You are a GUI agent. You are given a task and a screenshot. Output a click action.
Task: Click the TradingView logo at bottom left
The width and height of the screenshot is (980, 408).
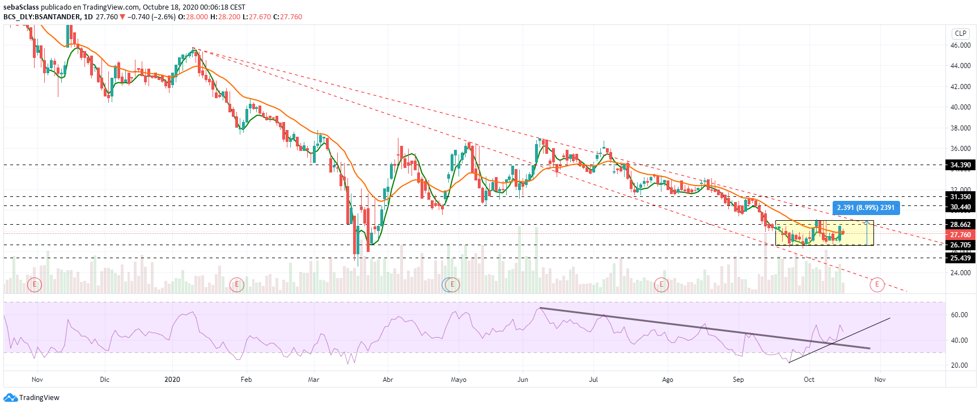pos(32,397)
